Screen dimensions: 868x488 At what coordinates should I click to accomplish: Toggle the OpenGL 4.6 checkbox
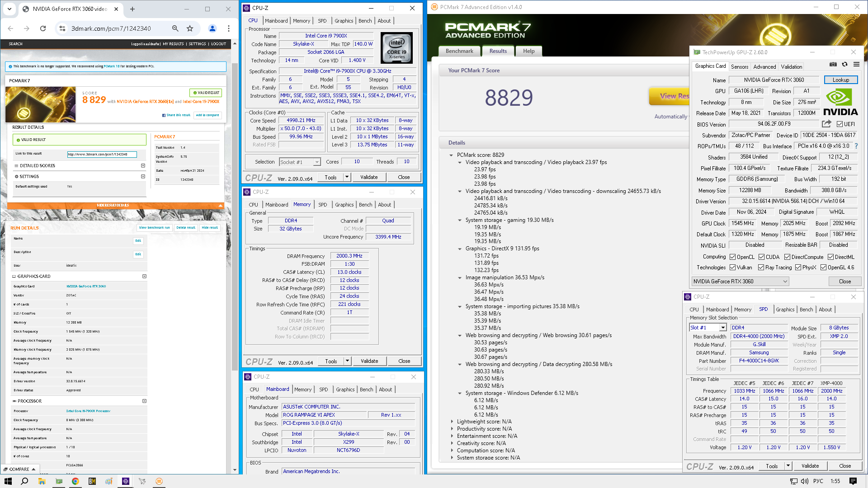click(x=824, y=267)
